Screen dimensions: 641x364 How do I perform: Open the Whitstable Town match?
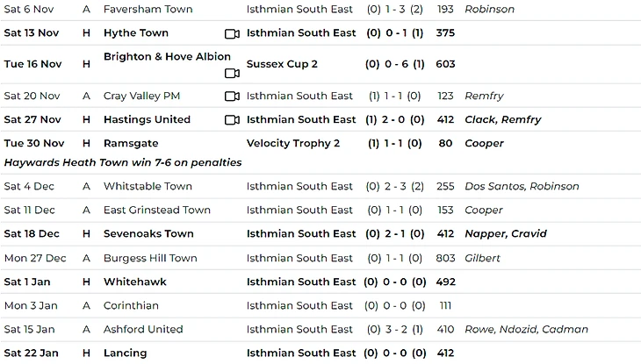148,187
